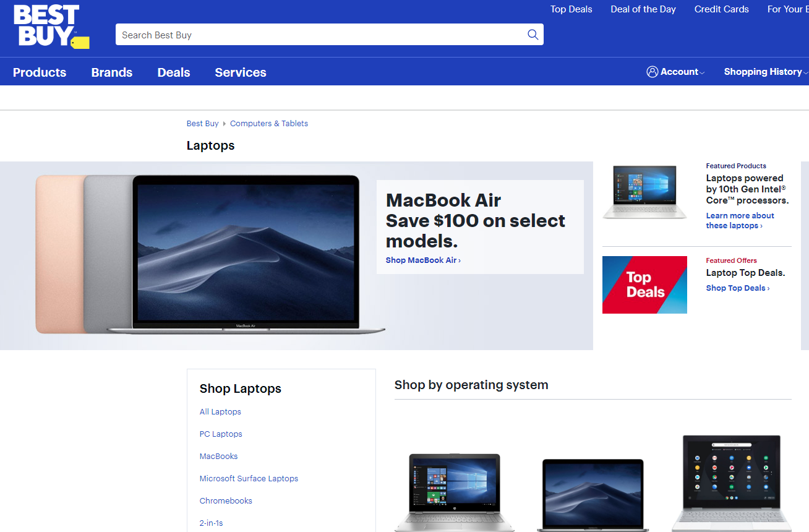Click the Featured Products label
Image resolution: width=809 pixels, height=532 pixels.
pyautogui.click(x=736, y=166)
